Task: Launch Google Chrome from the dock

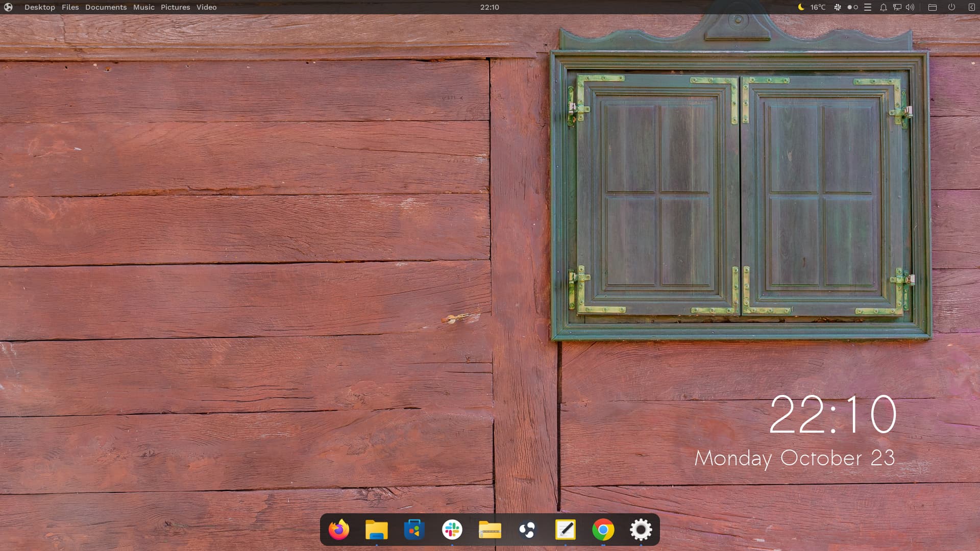Action: pyautogui.click(x=603, y=530)
